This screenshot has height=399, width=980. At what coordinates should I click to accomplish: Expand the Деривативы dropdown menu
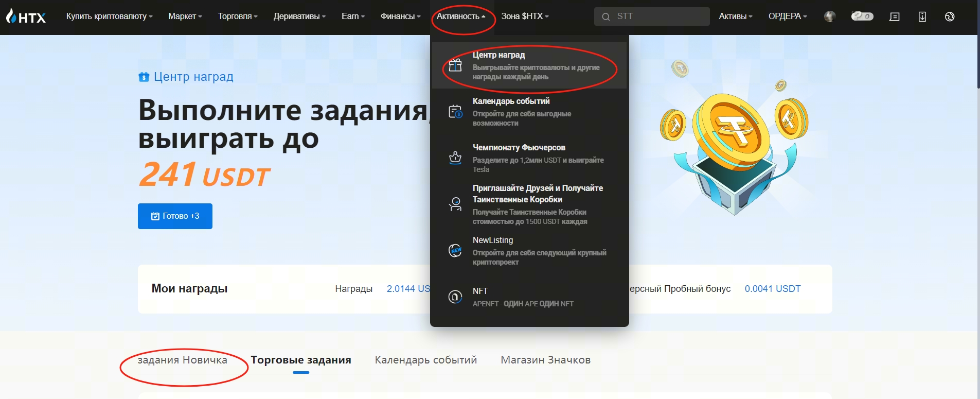(x=299, y=16)
